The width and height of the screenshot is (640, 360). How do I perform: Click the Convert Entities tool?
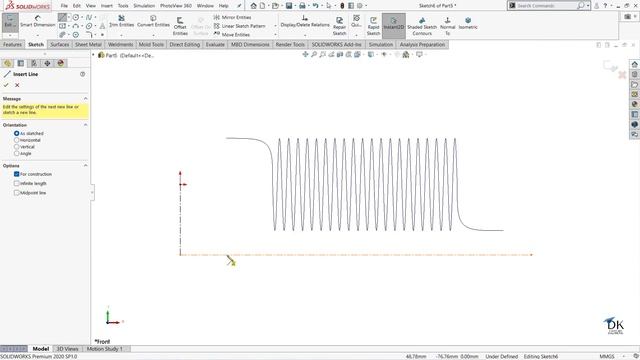153,21
